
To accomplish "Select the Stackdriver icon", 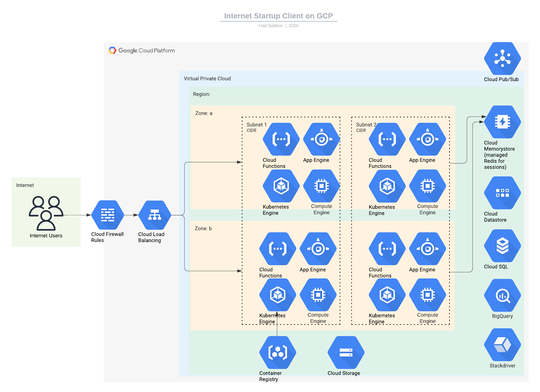I will coord(502,345).
